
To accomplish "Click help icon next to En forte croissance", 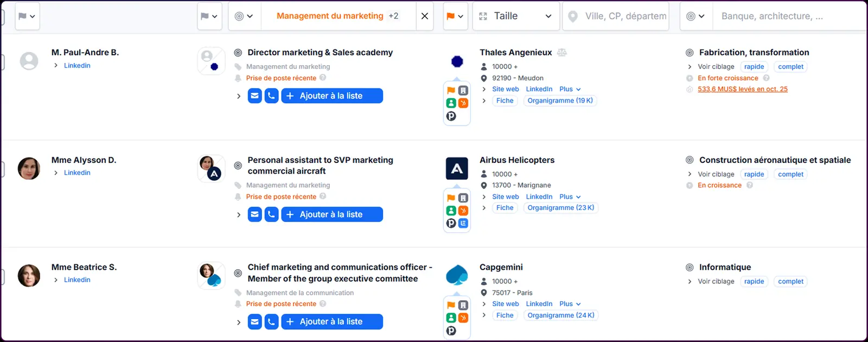I will point(766,78).
